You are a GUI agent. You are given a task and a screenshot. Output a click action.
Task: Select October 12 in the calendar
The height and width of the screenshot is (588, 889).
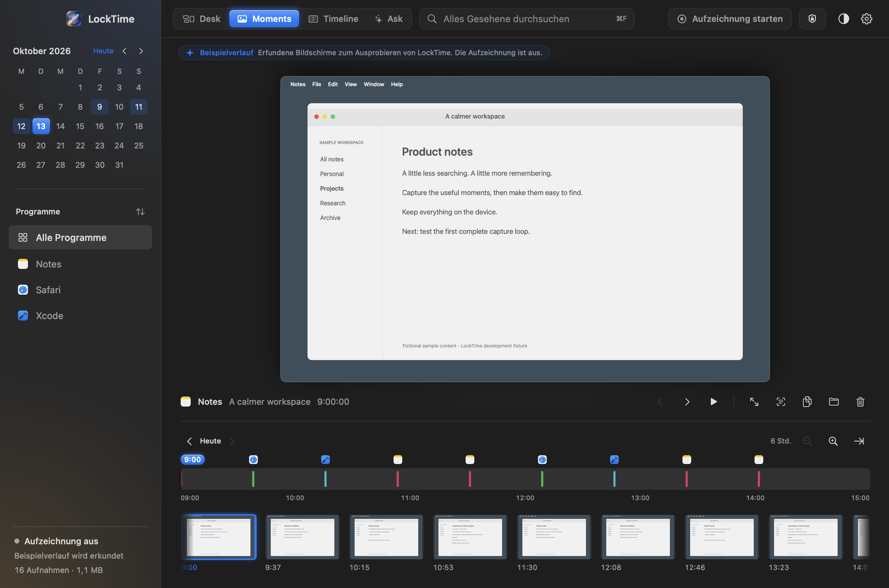tap(22, 126)
